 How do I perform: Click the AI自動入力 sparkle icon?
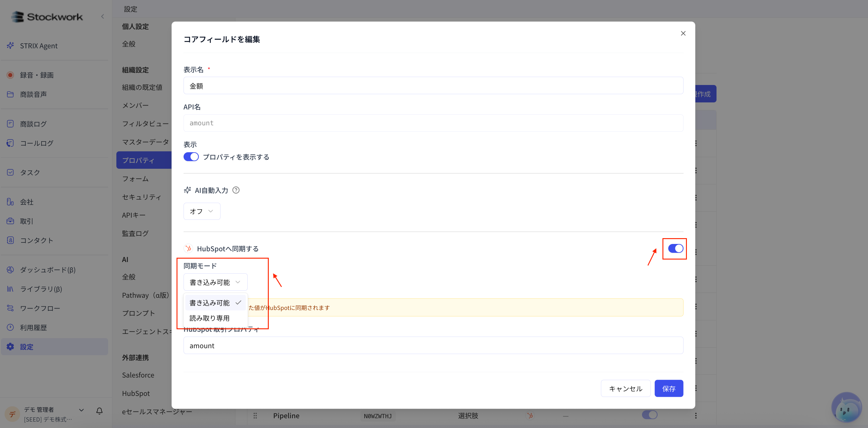pos(187,190)
